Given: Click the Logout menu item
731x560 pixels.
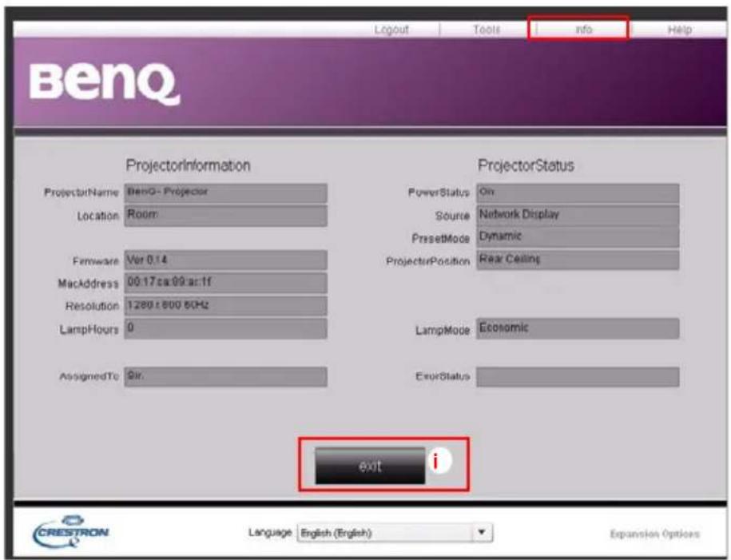Looking at the screenshot, I should [391, 30].
